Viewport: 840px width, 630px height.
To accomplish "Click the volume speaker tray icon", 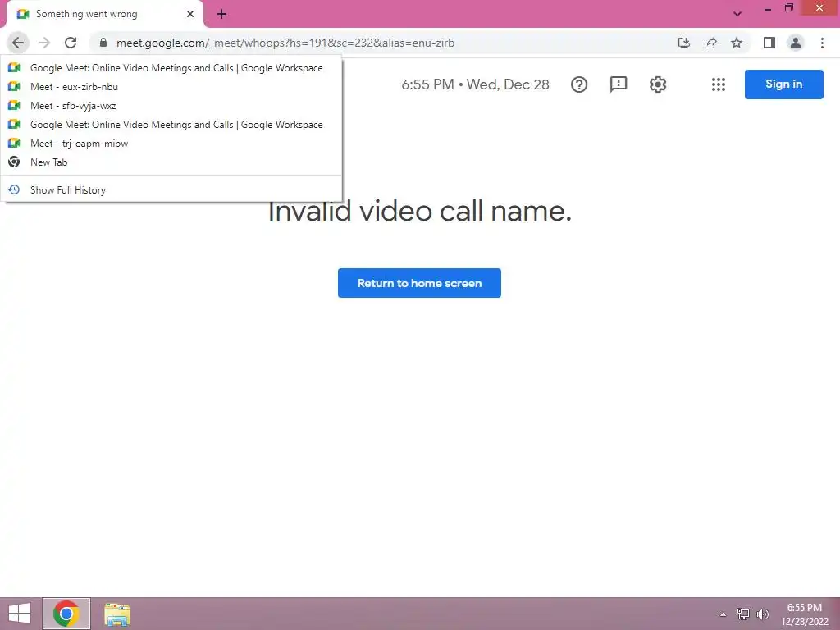I will point(762,614).
